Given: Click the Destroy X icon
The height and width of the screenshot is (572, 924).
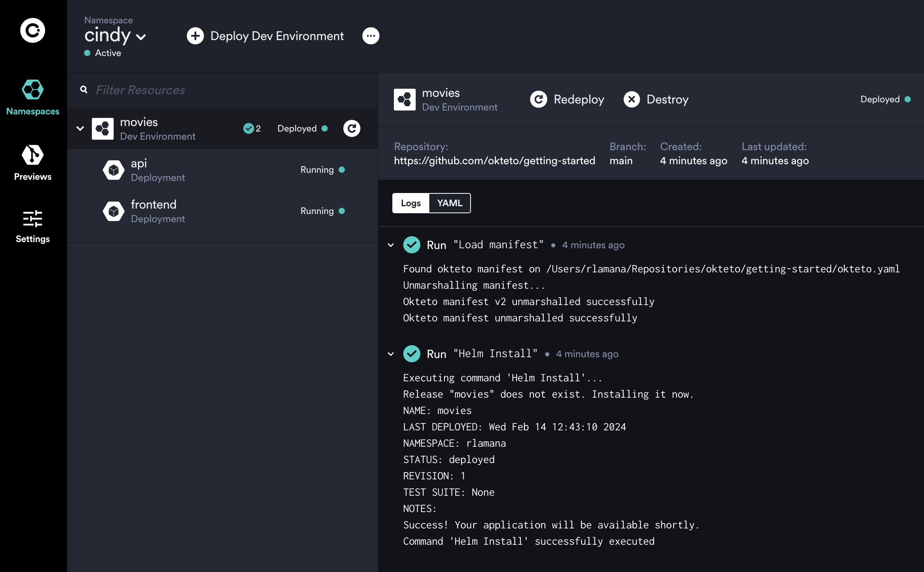Looking at the screenshot, I should coord(632,100).
